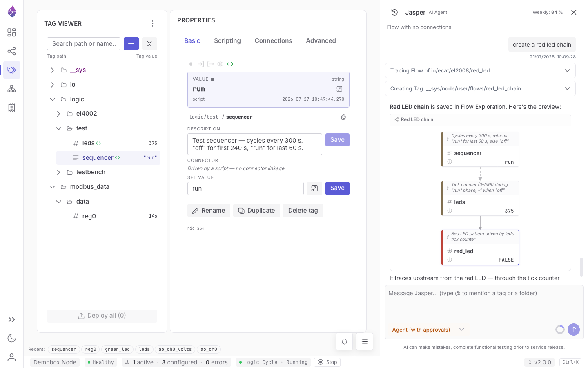The width and height of the screenshot is (588, 368).
Task: Collapse the test folder
Action: (58, 128)
